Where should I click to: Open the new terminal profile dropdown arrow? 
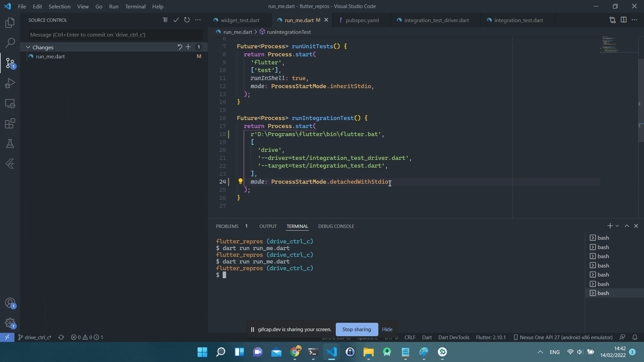coord(617,226)
